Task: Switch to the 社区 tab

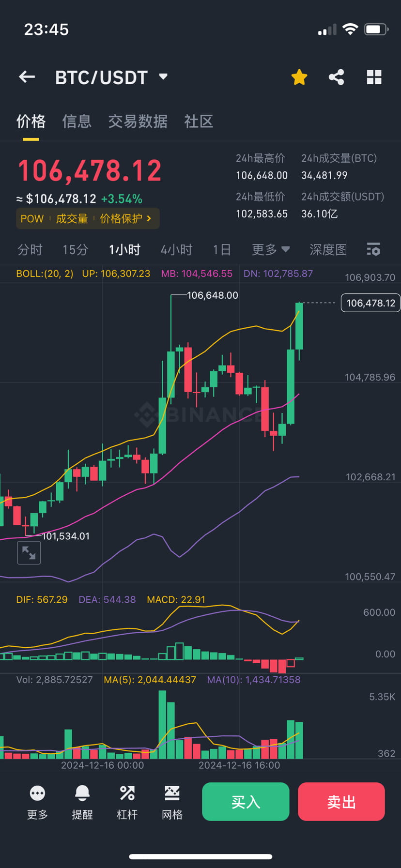Action: 199,121
